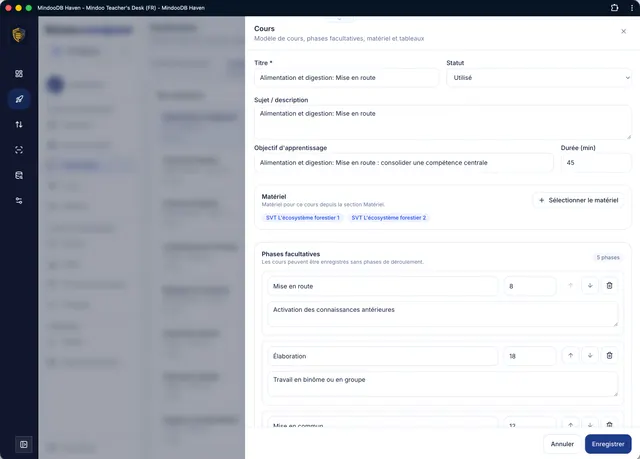
Task: Click the Durée (min) field showing 45
Action: coord(596,162)
